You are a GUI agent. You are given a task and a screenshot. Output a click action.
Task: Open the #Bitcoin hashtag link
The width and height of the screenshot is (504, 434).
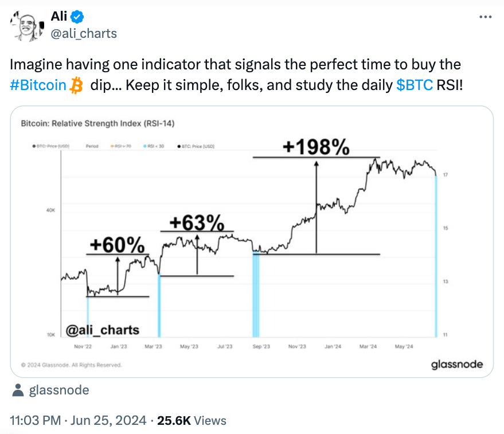38,85
